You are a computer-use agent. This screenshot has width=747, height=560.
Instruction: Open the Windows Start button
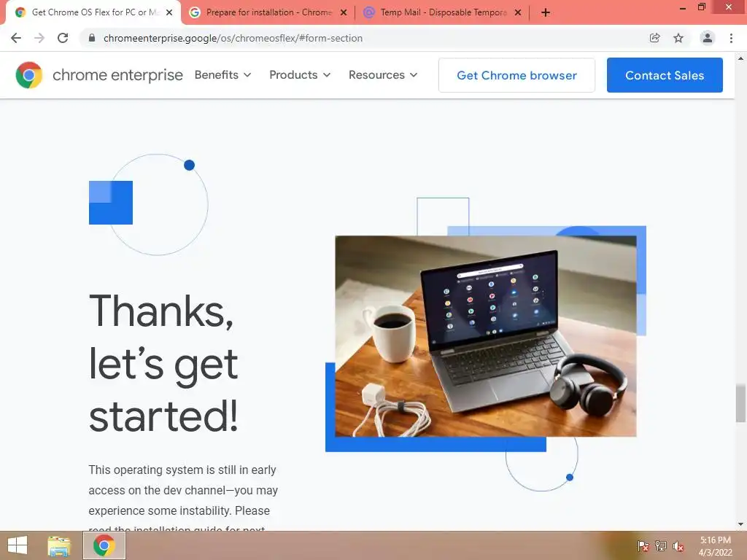point(18,545)
